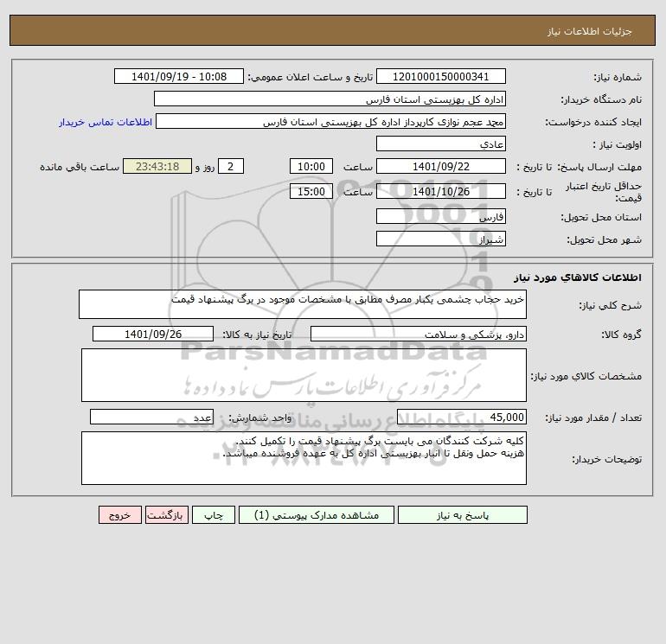Click the response deadline date 1401/09/22
The height and width of the screenshot is (644, 666).
[441, 167]
